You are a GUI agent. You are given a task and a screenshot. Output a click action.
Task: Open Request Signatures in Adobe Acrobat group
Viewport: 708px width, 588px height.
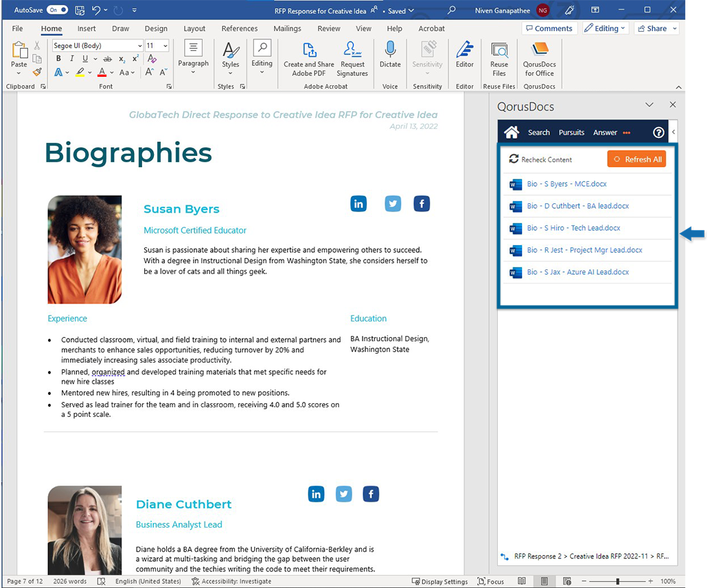pos(352,59)
